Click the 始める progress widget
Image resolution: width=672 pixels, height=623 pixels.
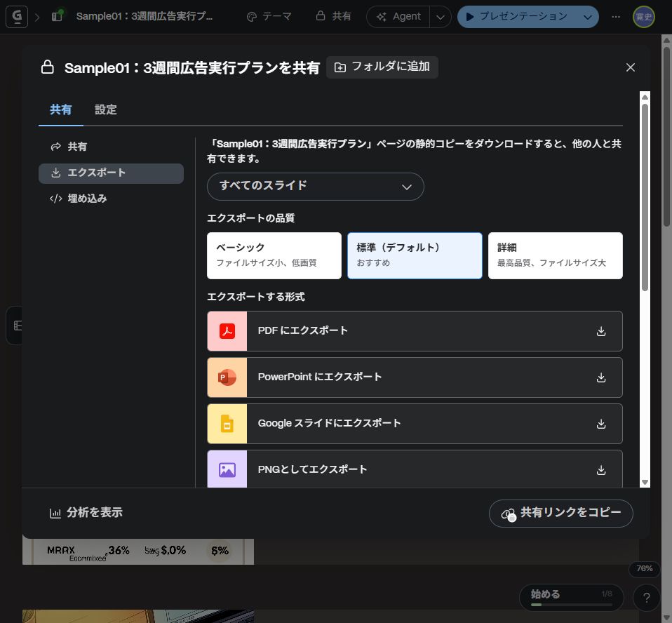[571, 597]
